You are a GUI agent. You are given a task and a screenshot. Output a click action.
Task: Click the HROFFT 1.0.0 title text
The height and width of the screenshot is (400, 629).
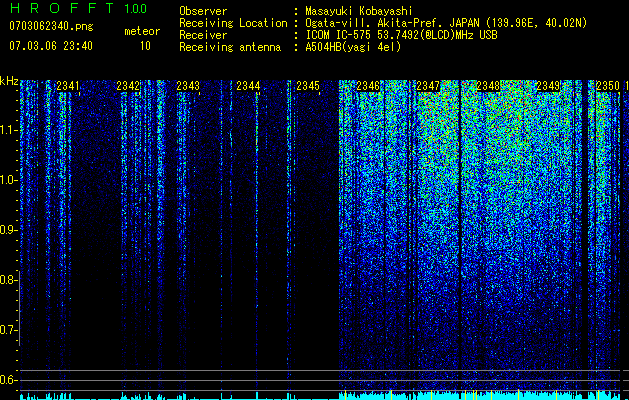coord(78,8)
